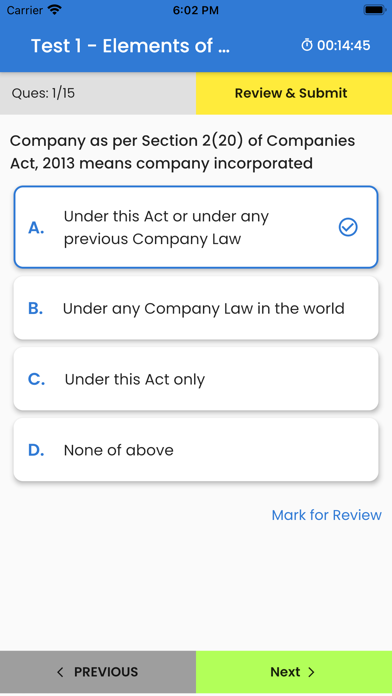
Task: Click the checkmark circle on option A
Action: 348,227
